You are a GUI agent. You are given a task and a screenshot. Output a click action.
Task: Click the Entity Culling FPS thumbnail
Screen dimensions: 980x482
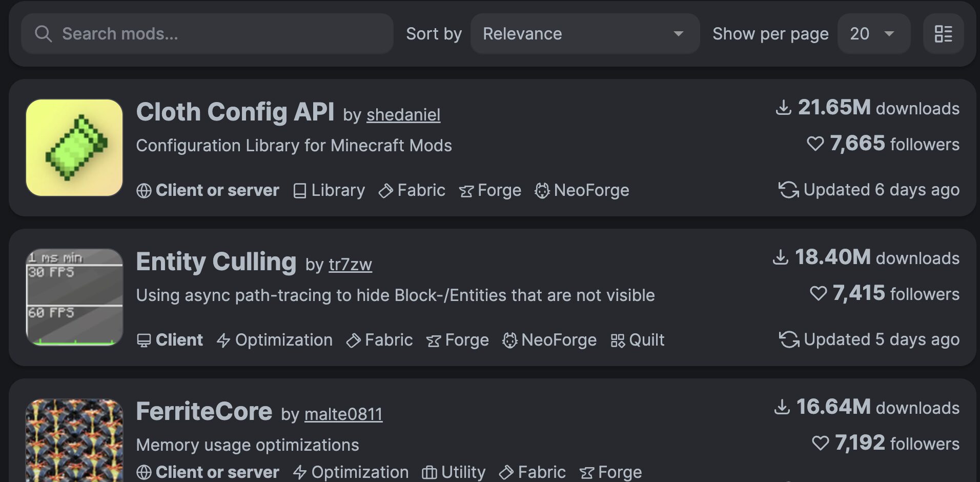(74, 297)
